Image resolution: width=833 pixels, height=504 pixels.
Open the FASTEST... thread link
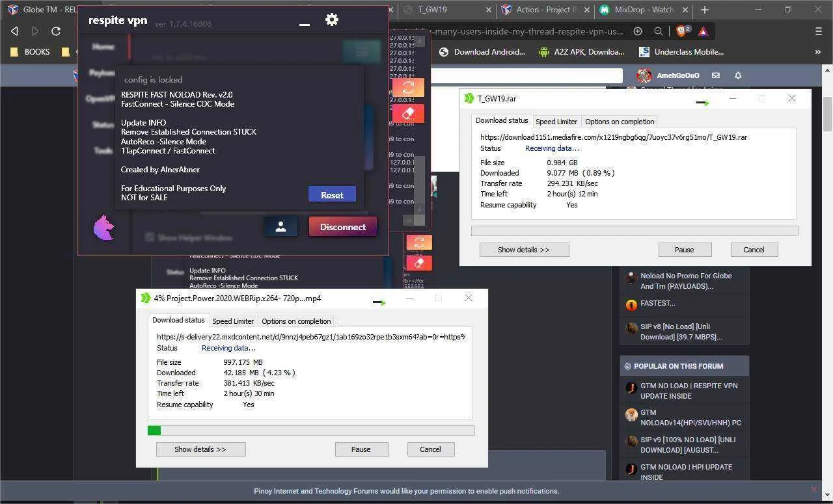tap(657, 303)
